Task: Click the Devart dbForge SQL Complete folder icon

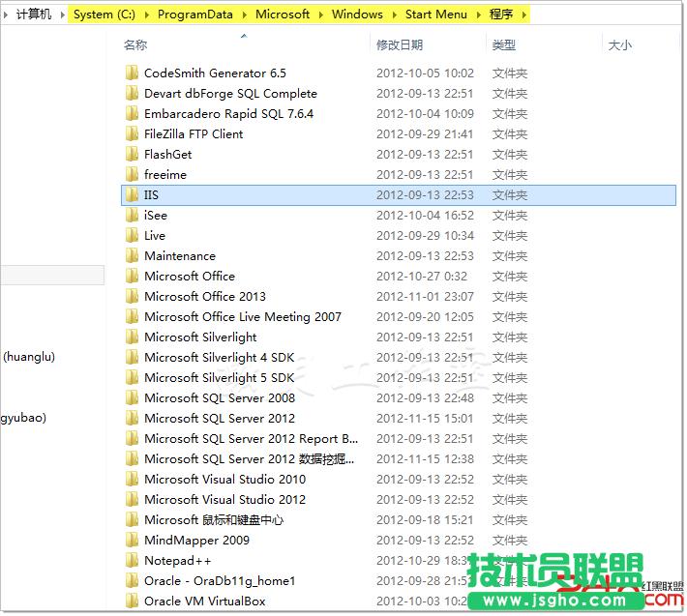Action: pyautogui.click(x=132, y=93)
